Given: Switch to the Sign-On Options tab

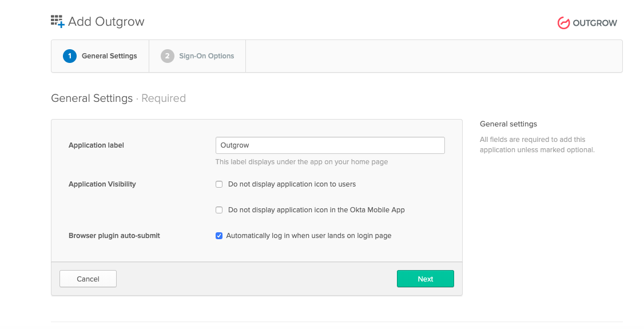Looking at the screenshot, I should [x=206, y=56].
